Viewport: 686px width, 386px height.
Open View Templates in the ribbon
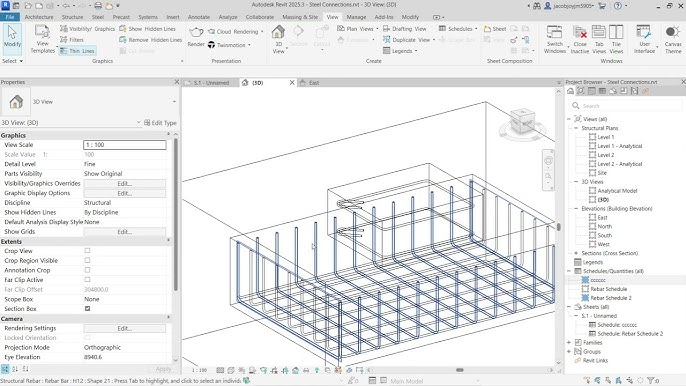pyautogui.click(x=42, y=39)
